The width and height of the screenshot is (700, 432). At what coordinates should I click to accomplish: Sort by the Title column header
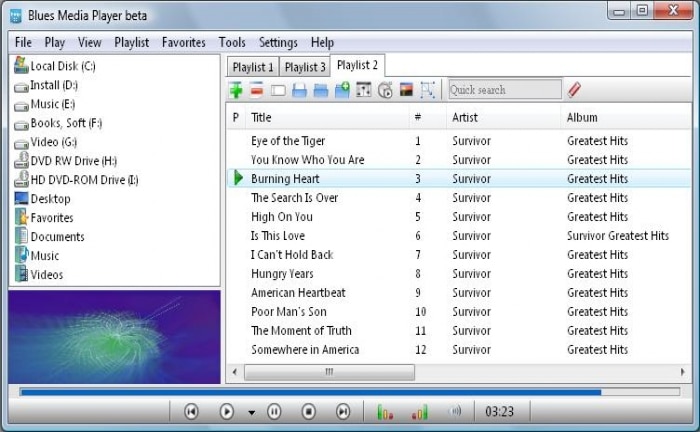click(x=328, y=117)
